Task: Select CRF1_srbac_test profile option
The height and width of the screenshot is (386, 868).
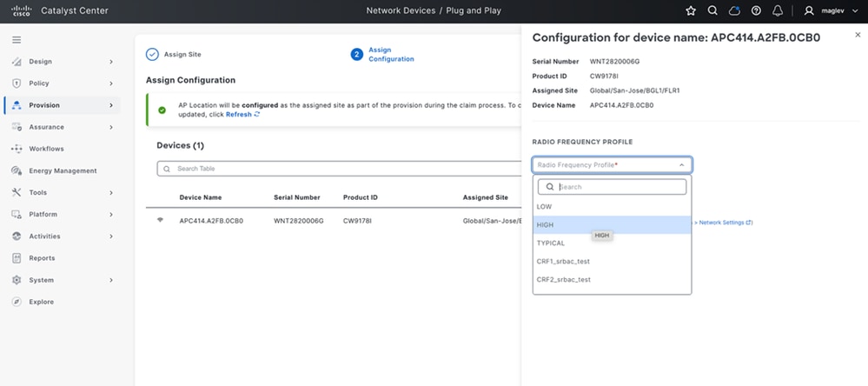Action: click(x=612, y=262)
